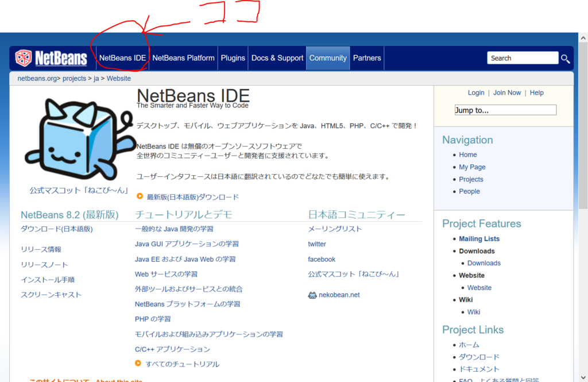Click the scrollbar down arrow
This screenshot has height=382, width=588.
583,377
